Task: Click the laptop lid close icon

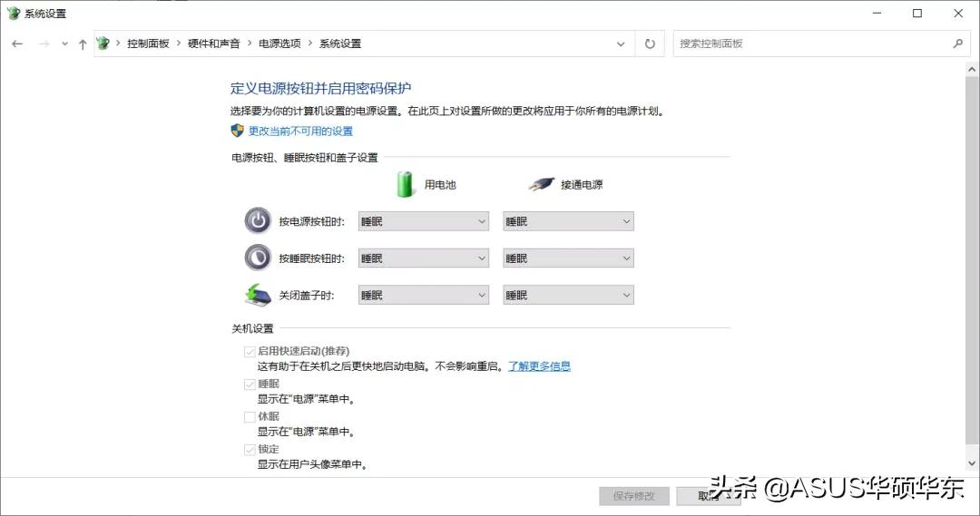Action: [x=258, y=295]
